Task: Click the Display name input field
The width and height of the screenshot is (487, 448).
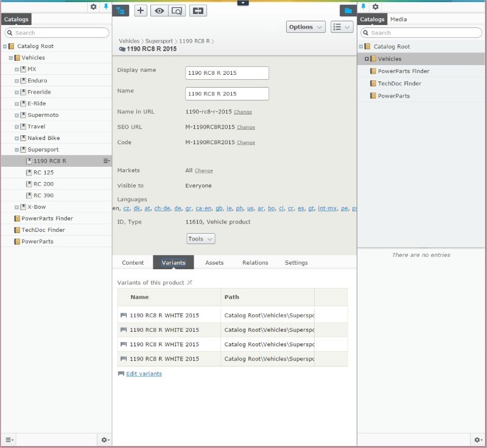Action: 227,73
